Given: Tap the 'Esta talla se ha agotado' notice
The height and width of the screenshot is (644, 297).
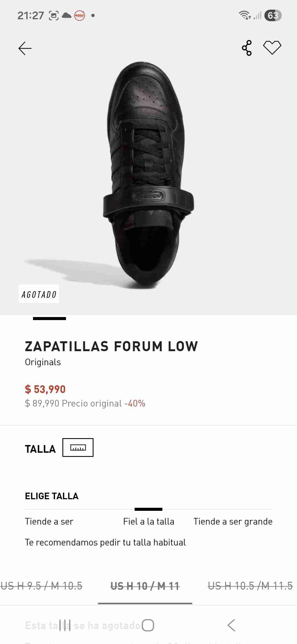Looking at the screenshot, I should click(82, 625).
